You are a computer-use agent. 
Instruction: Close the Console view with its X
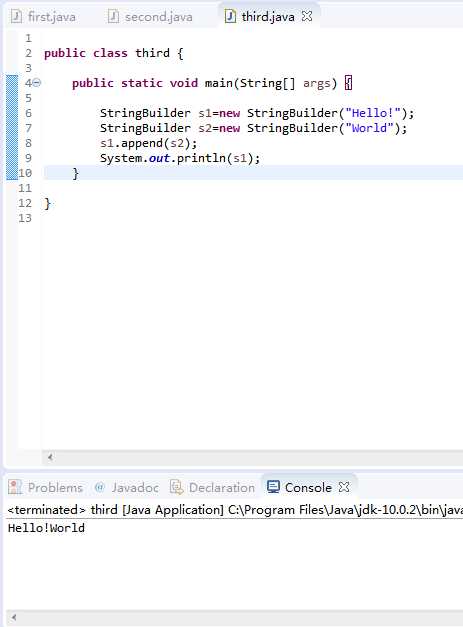pyautogui.click(x=344, y=487)
